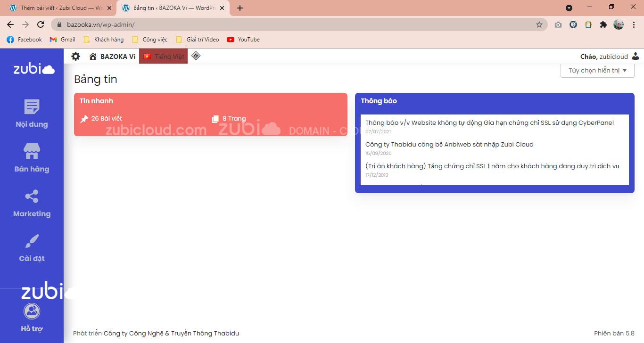Open SSL CyberPanel notification link
Viewport: 644px width, 343px height.
click(489, 123)
